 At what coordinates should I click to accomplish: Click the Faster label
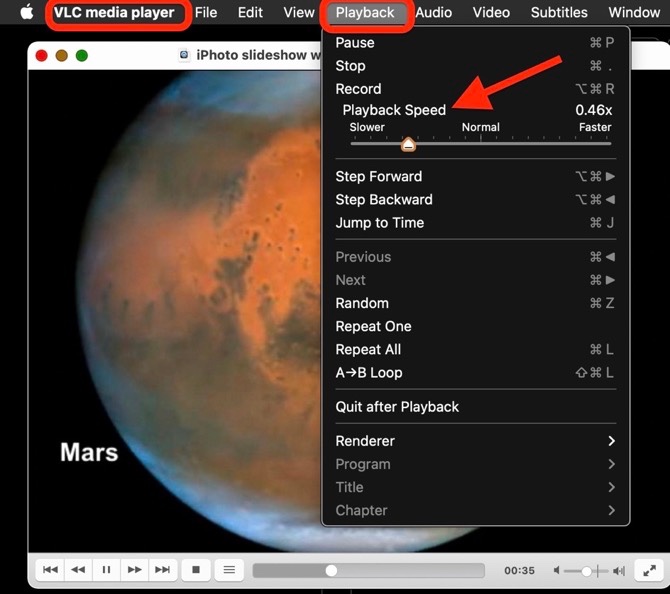(595, 127)
